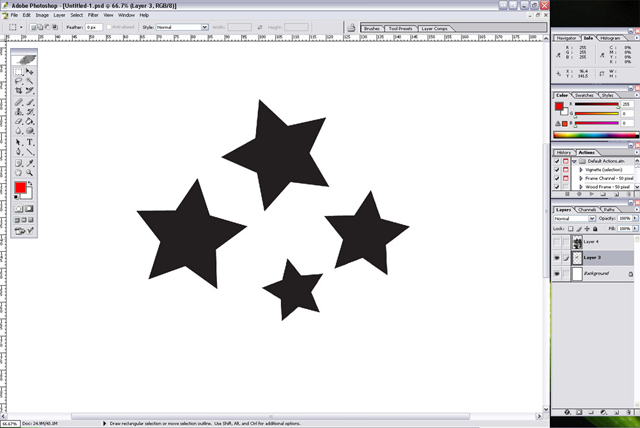The width and height of the screenshot is (640, 428).
Task: Enable lock transparent pixels in Layers
Action: pos(571,229)
